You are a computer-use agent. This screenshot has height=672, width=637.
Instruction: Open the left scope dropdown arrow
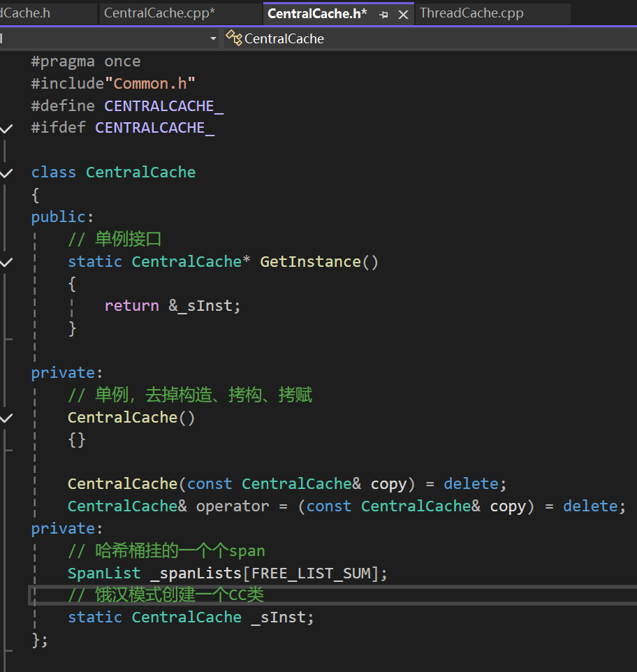(x=213, y=38)
